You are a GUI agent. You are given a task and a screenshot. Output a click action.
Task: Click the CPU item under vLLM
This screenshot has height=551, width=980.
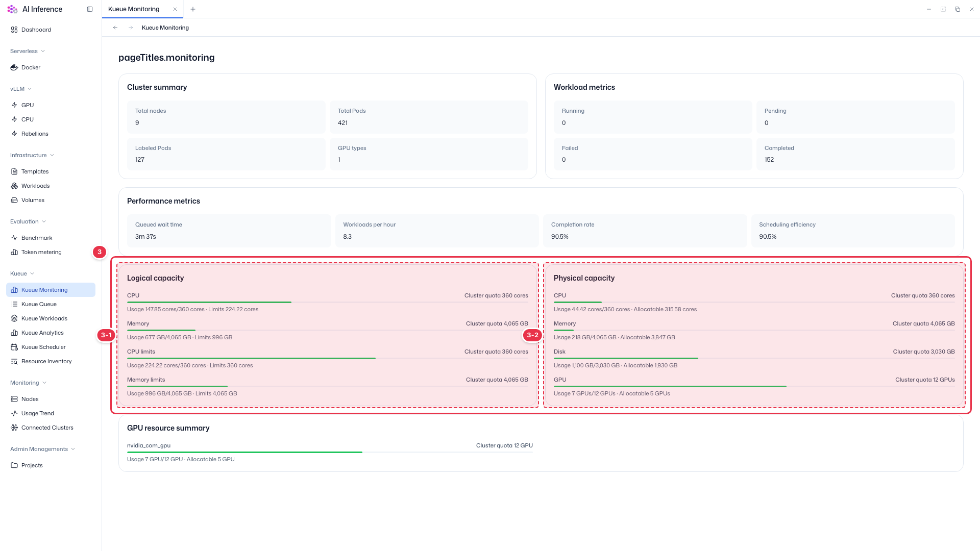[51, 119]
